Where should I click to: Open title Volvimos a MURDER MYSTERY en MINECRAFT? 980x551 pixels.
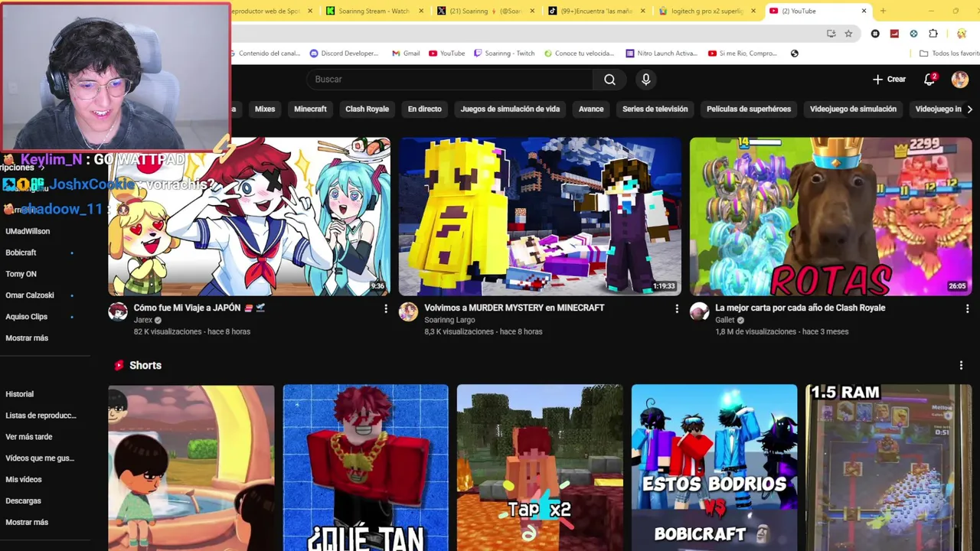[514, 308]
